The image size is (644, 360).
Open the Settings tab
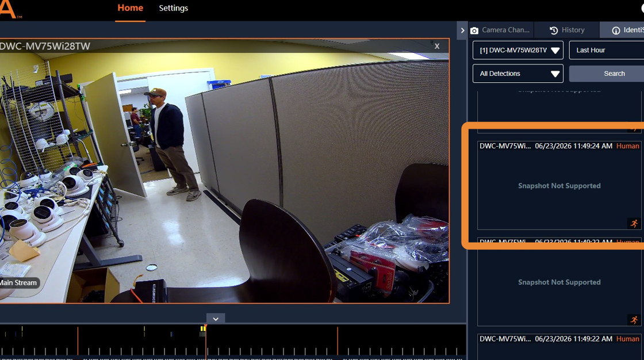point(173,8)
